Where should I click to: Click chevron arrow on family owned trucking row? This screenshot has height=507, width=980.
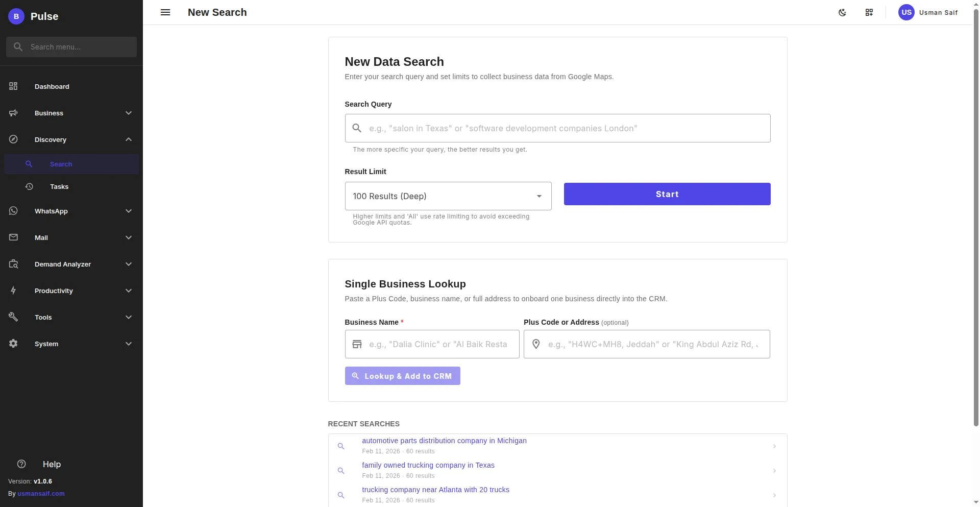coord(774,471)
